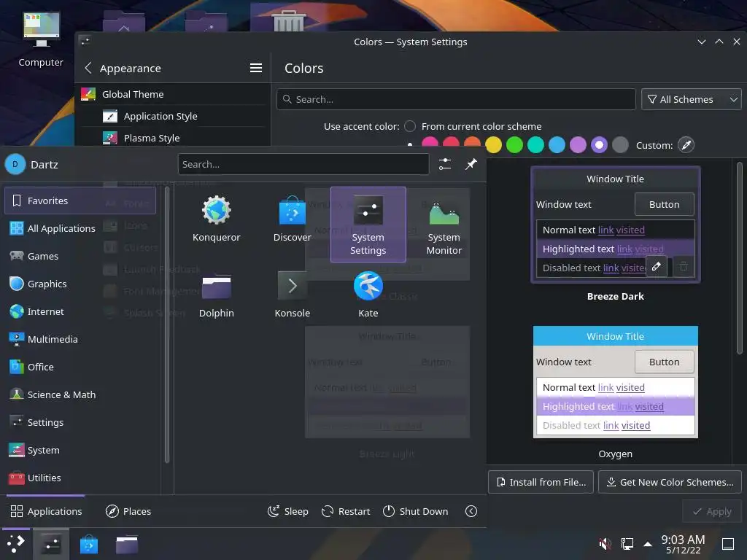Screen dimensions: 747x560
Task: Open Global Theme settings
Action: coord(172,94)
